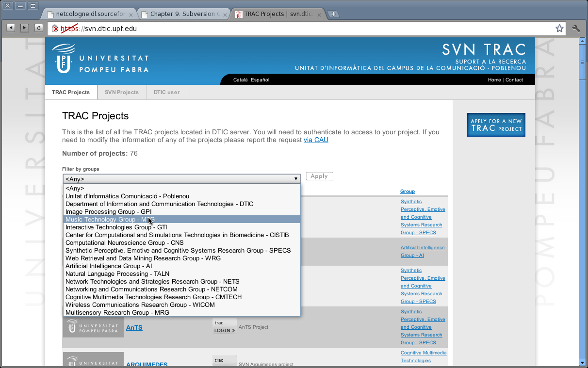Image resolution: width=588 pixels, height=368 pixels.
Task: Choose Natural Language Processing - TALN
Action: (181, 274)
